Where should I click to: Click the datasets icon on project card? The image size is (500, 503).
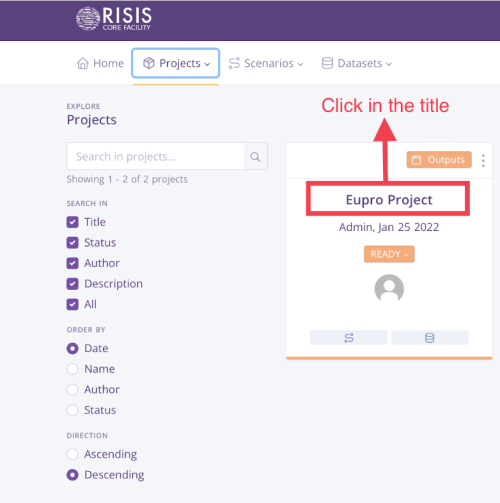click(x=430, y=338)
